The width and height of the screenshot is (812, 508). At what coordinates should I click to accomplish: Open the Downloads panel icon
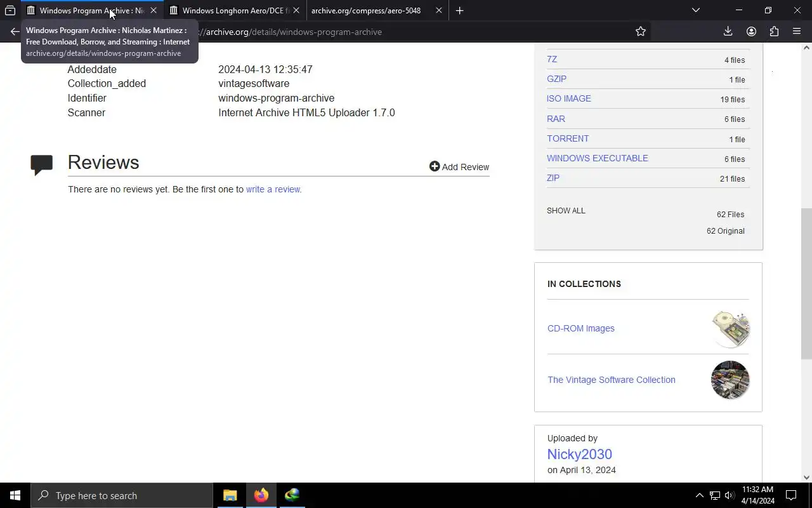pyautogui.click(x=728, y=32)
